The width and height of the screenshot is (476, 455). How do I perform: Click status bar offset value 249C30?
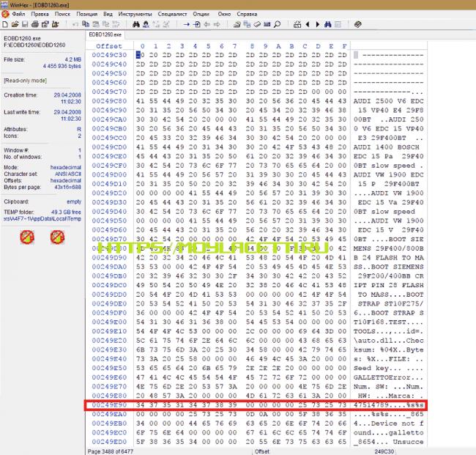(384, 451)
